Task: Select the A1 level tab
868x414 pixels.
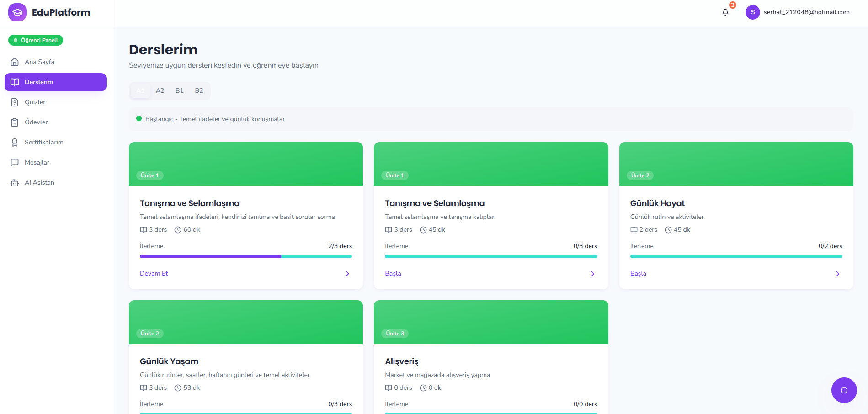Action: point(140,90)
